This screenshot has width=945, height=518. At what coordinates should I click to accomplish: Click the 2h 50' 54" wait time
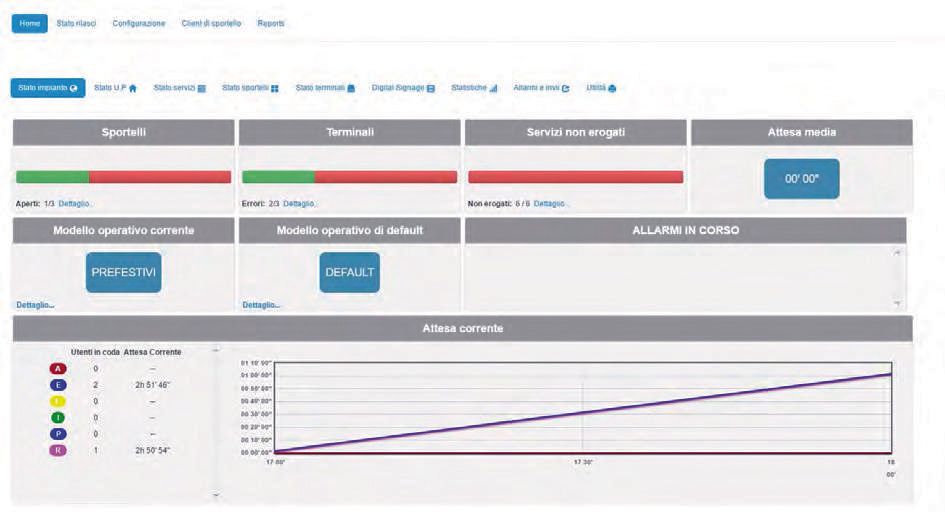click(x=152, y=450)
